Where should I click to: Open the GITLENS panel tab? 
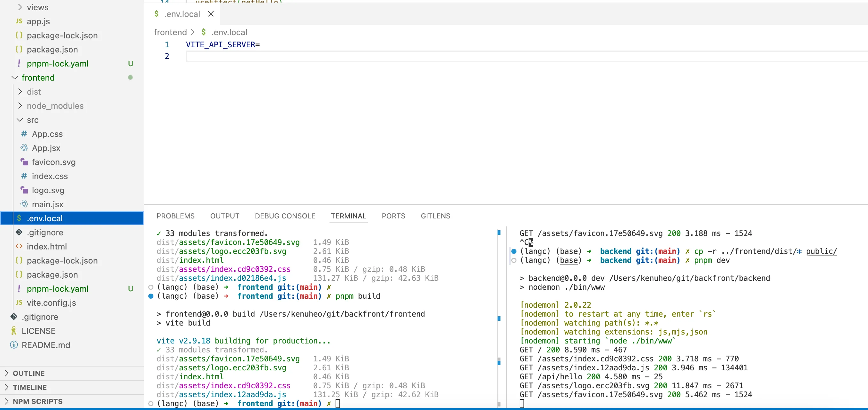coord(435,216)
